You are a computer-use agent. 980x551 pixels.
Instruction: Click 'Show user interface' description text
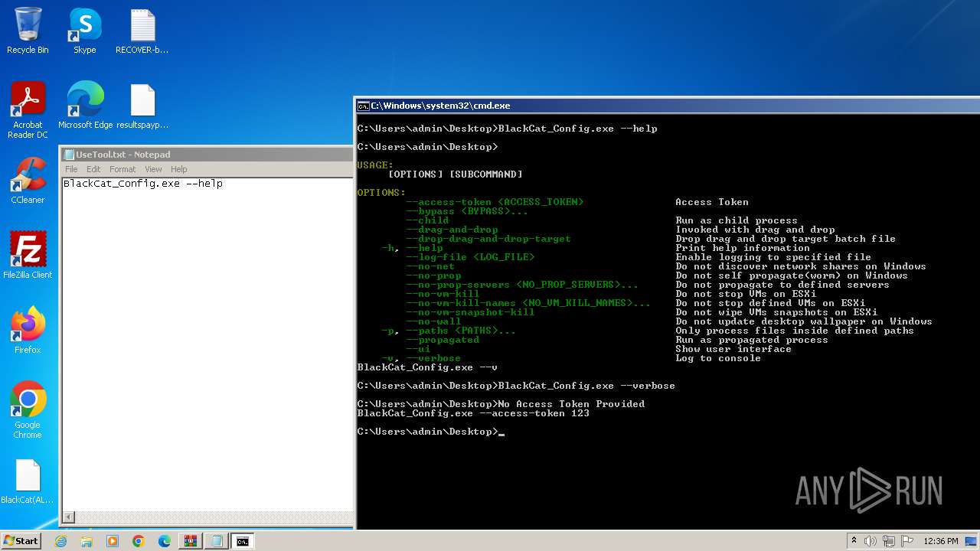733,349
